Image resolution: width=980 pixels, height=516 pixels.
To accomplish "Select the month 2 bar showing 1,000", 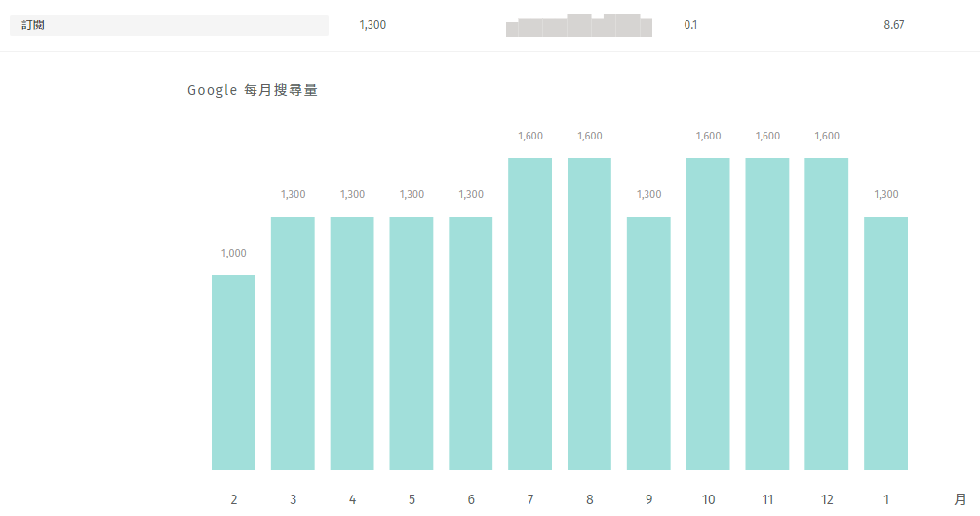I will coord(233,373).
